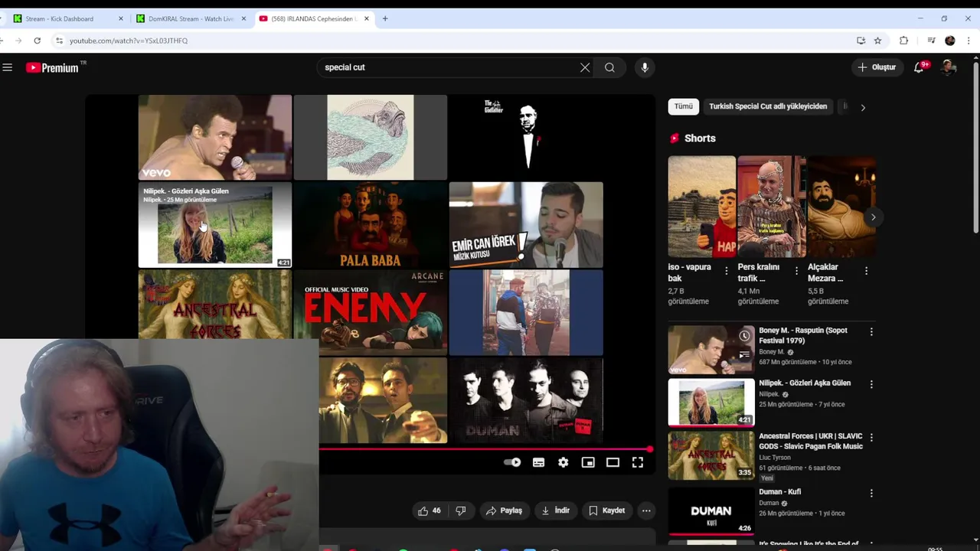This screenshot has height=551, width=980.
Task: Click DUMAN band end screen thumbnail
Action: click(x=526, y=400)
